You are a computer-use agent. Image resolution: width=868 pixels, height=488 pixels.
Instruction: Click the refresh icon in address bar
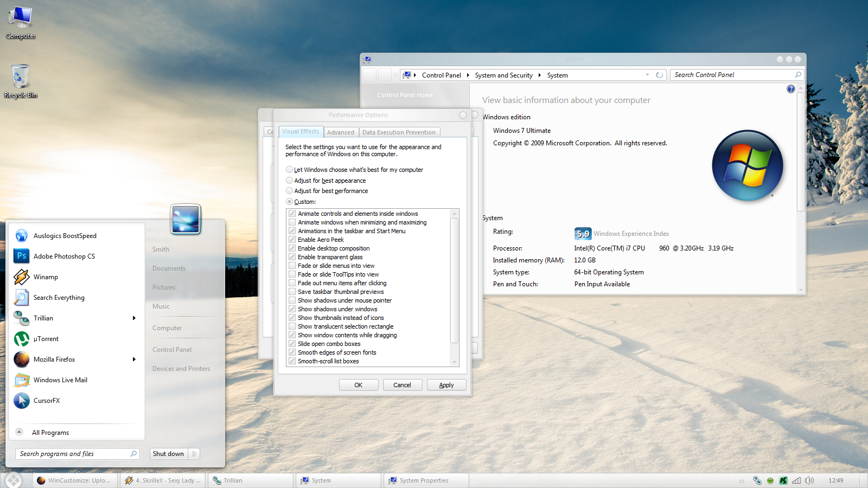click(659, 75)
